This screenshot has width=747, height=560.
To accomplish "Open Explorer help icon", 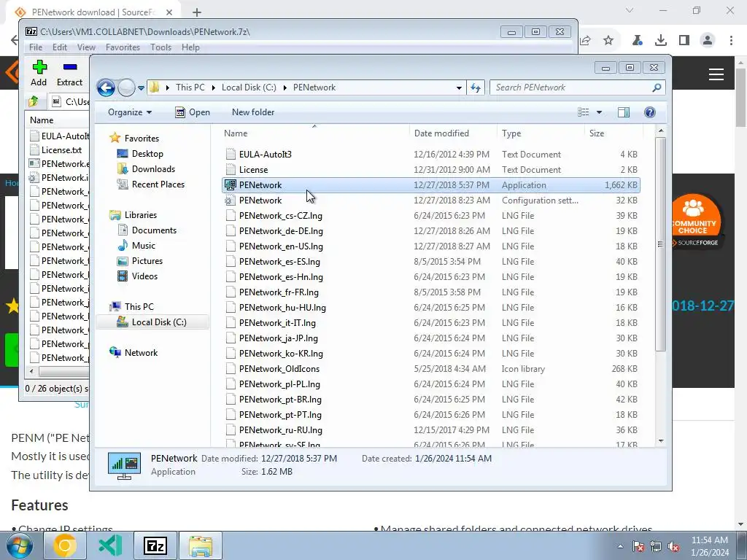I will [650, 112].
